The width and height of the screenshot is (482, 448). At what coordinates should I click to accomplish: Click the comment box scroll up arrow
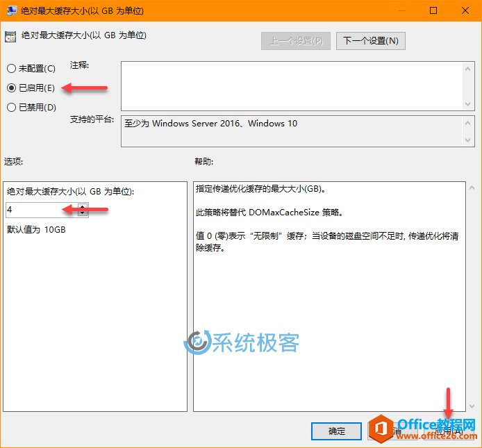tap(468, 69)
